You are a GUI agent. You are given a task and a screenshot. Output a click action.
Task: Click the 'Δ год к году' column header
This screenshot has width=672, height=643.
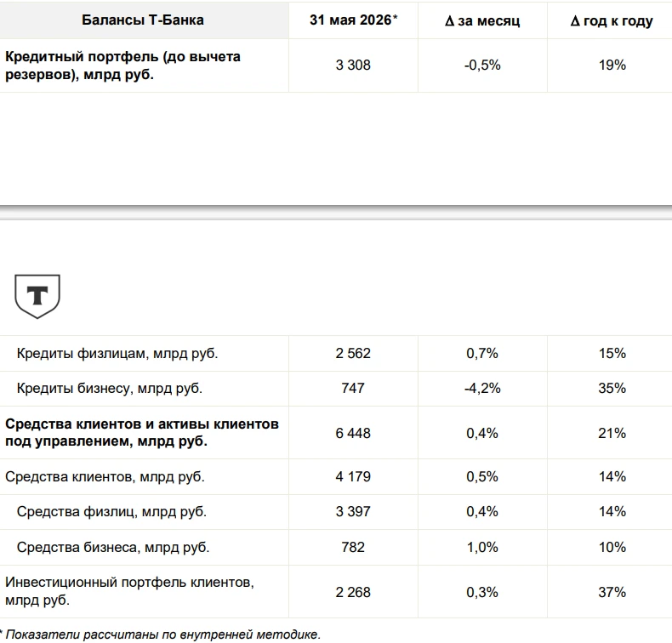tap(612, 20)
